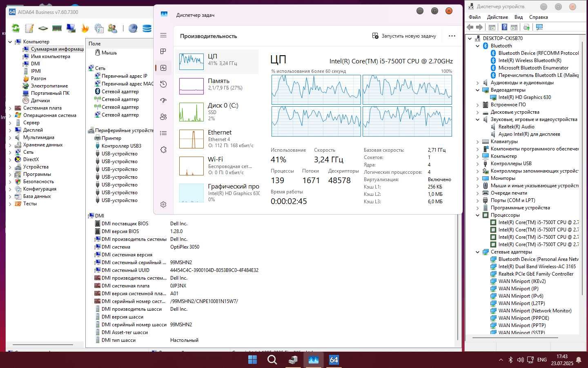Expand the Мониторы category in Device Manager
This screenshot has height=368, width=588.
[477, 178]
